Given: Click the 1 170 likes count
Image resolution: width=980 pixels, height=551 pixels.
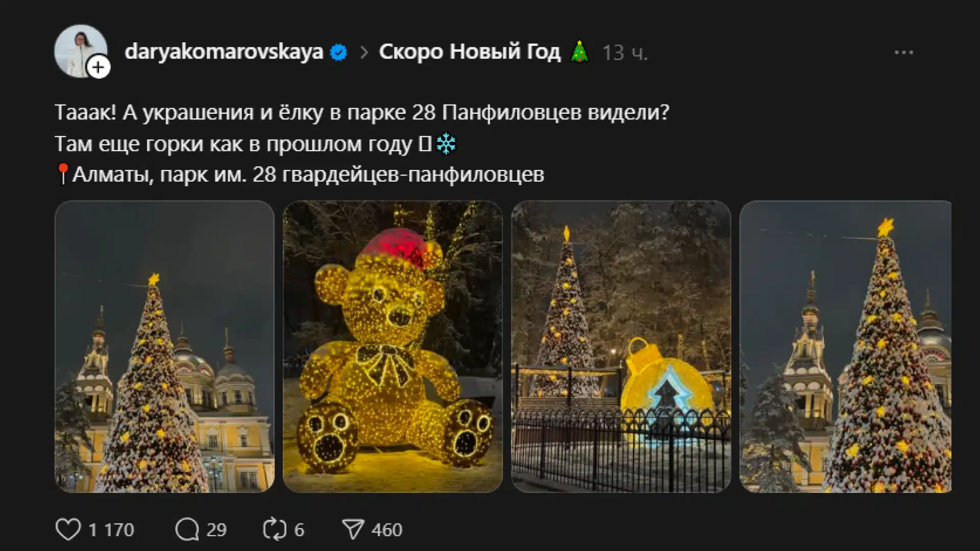Looking at the screenshot, I should 111,530.
